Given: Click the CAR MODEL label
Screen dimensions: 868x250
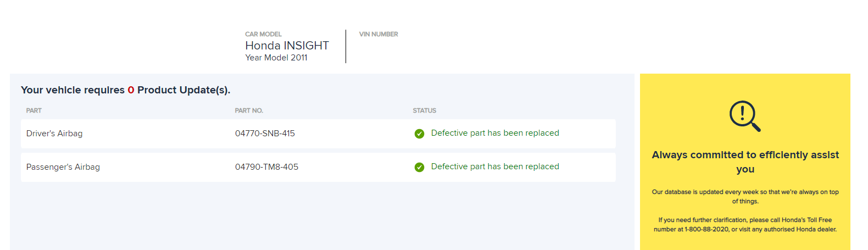Looking at the screenshot, I should click(x=263, y=34).
